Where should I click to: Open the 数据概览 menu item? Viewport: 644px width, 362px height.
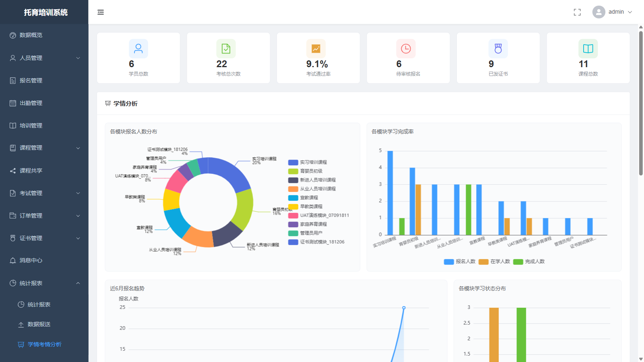pos(44,35)
